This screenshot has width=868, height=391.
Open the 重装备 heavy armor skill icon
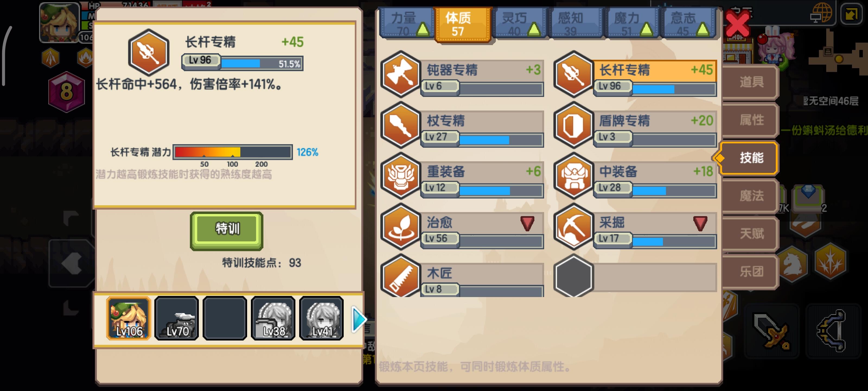[x=401, y=176]
